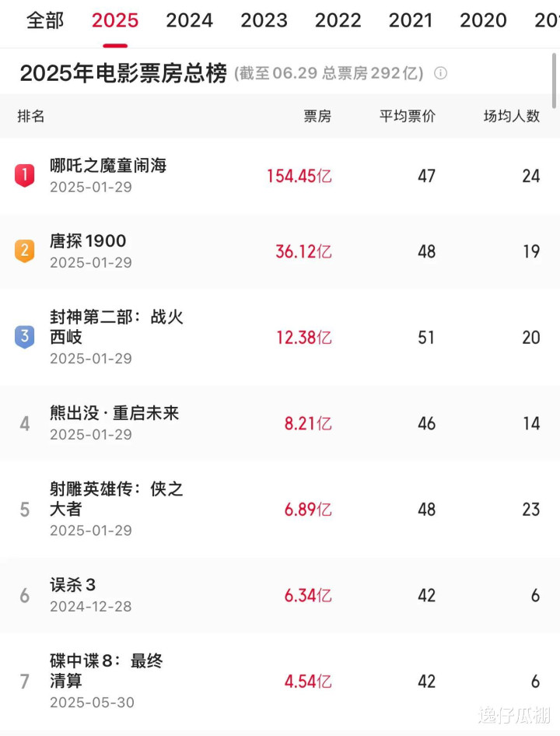Open the 2023 year tab
560x736 pixels.
pos(264,21)
